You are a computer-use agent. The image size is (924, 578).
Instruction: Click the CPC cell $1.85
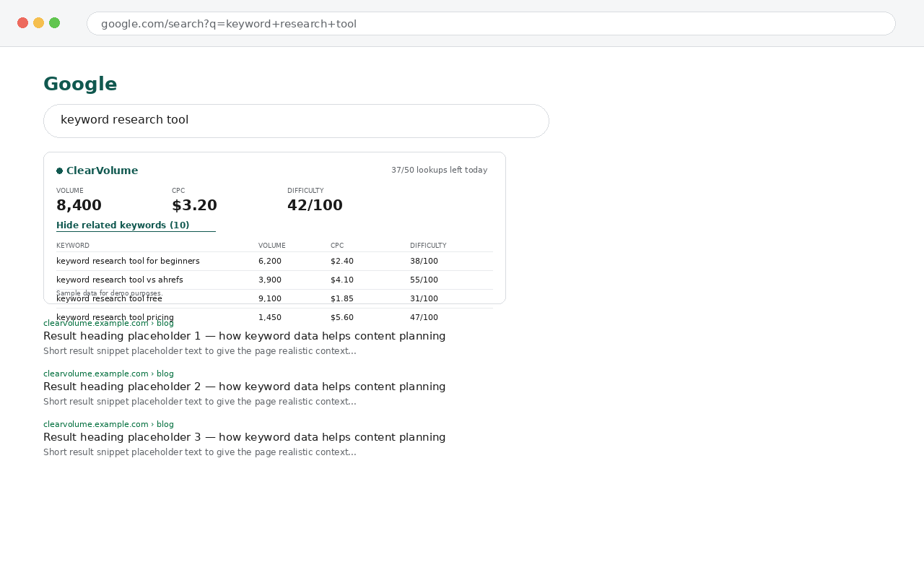point(342,299)
